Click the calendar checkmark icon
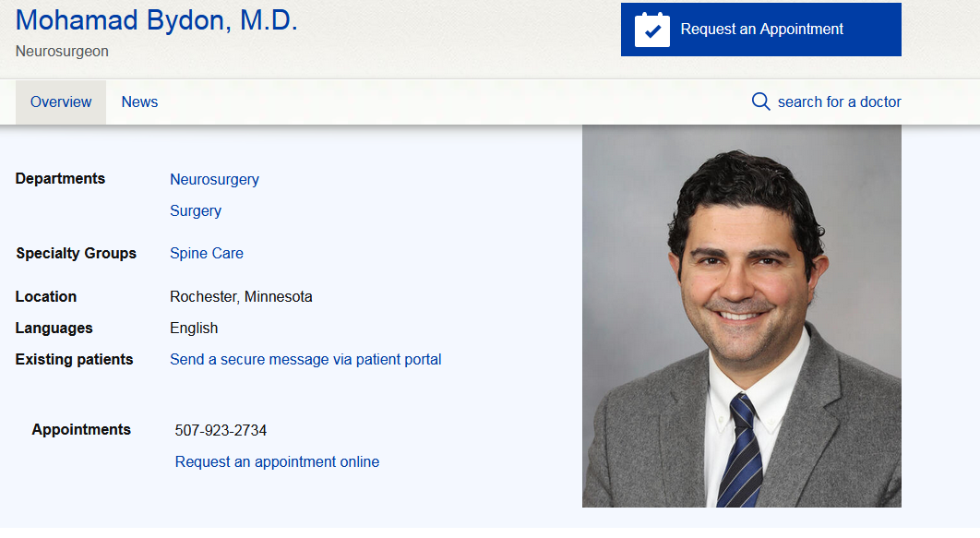The width and height of the screenshot is (980, 538). (x=652, y=30)
